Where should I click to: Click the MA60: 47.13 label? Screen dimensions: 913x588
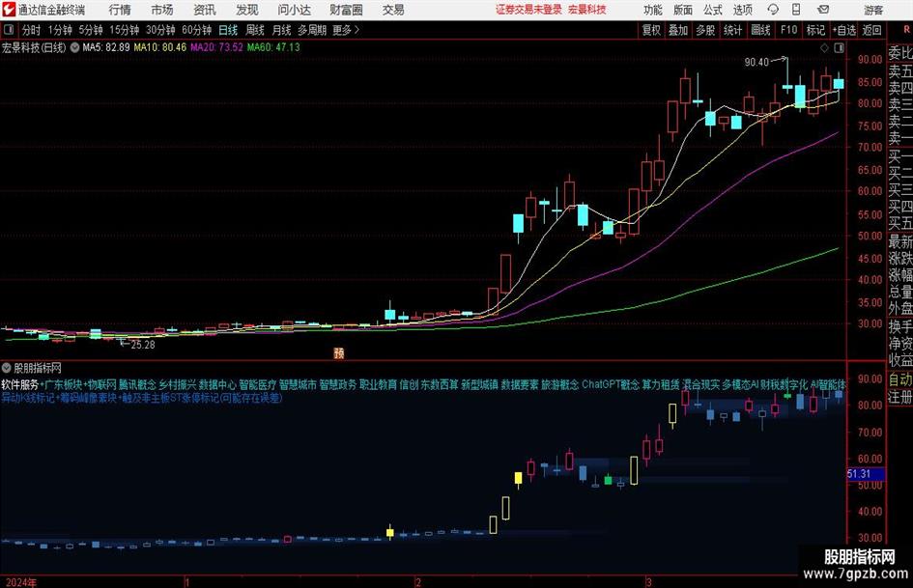click(273, 47)
